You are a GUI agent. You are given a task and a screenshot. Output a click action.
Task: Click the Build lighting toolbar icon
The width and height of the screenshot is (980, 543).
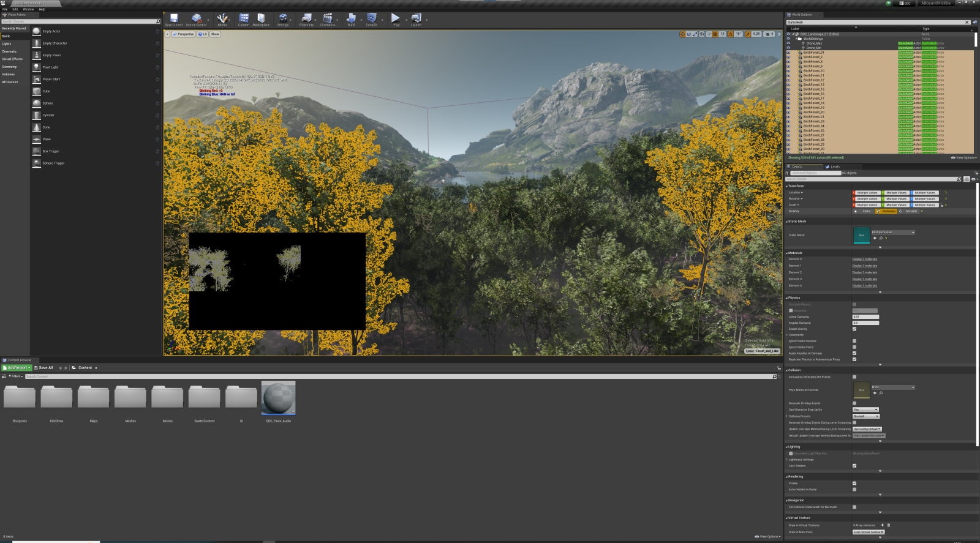pos(351,20)
